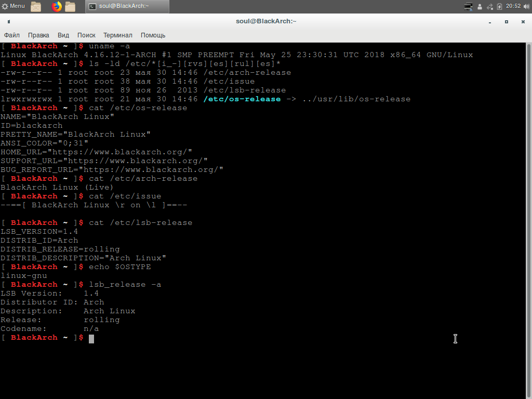
Task: Click the "LSB_VERSION=1.4" line
Action: point(39,231)
